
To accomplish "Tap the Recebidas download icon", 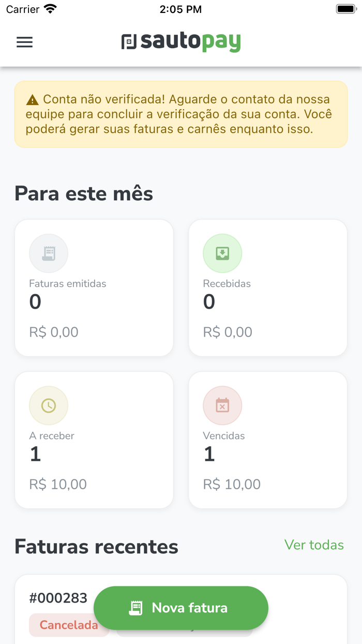I will (222, 253).
